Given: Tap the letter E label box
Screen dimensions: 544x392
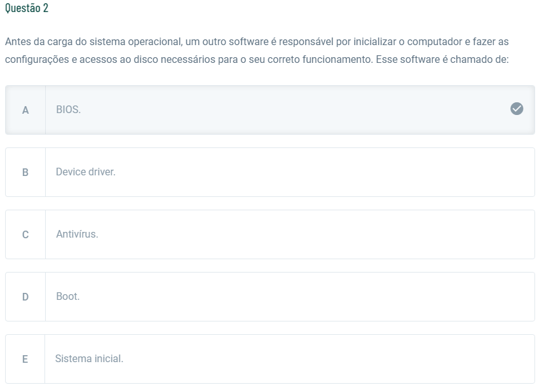Looking at the screenshot, I should (25, 359).
